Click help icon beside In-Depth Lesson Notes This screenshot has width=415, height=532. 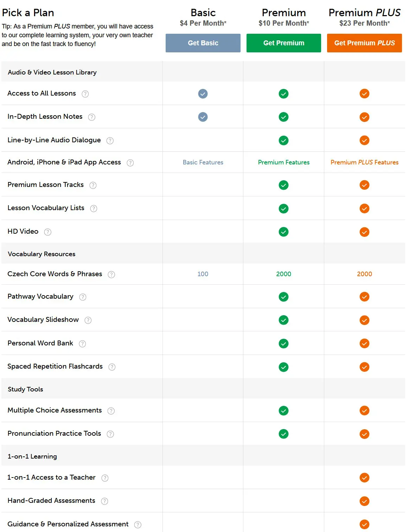(x=92, y=117)
